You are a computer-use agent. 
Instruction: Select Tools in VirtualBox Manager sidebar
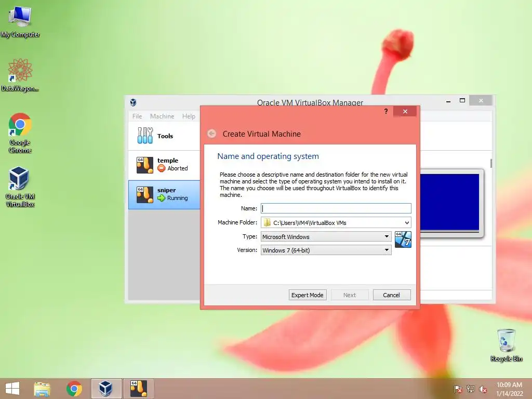(x=164, y=136)
